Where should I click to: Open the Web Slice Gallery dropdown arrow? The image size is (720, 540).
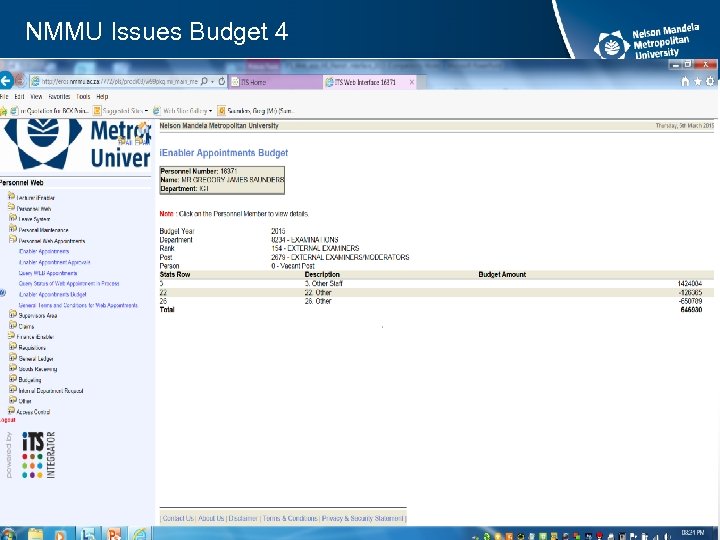(x=210, y=111)
